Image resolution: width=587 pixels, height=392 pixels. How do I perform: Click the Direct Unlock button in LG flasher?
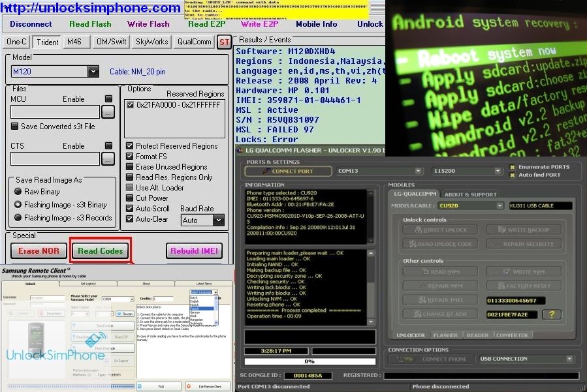coord(440,230)
